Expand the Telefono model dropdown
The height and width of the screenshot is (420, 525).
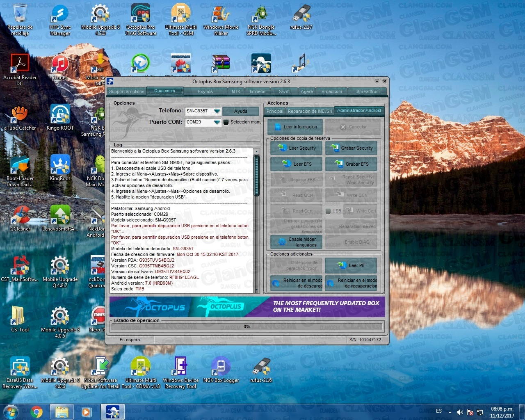217,111
